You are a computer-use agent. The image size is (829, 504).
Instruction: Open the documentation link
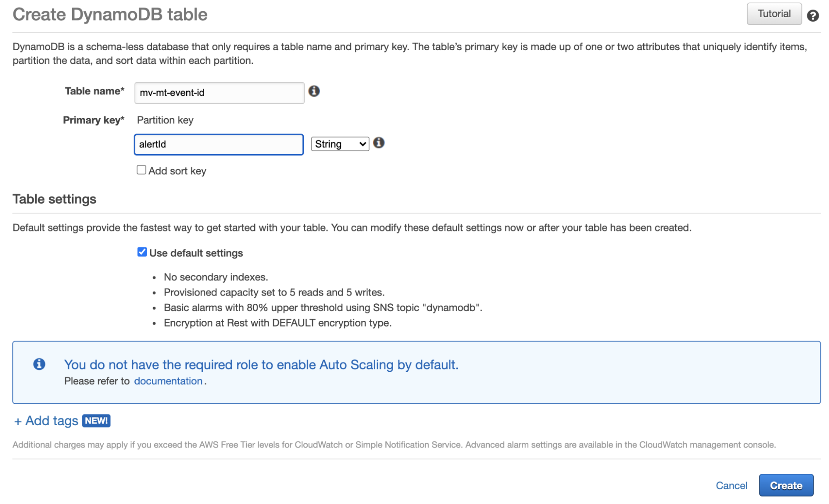pyautogui.click(x=168, y=381)
